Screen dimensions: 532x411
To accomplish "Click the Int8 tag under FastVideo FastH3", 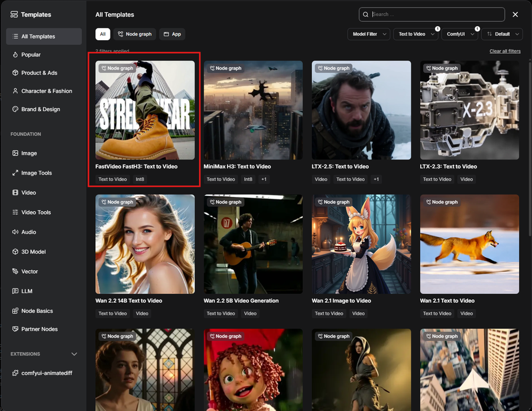I will (140, 179).
